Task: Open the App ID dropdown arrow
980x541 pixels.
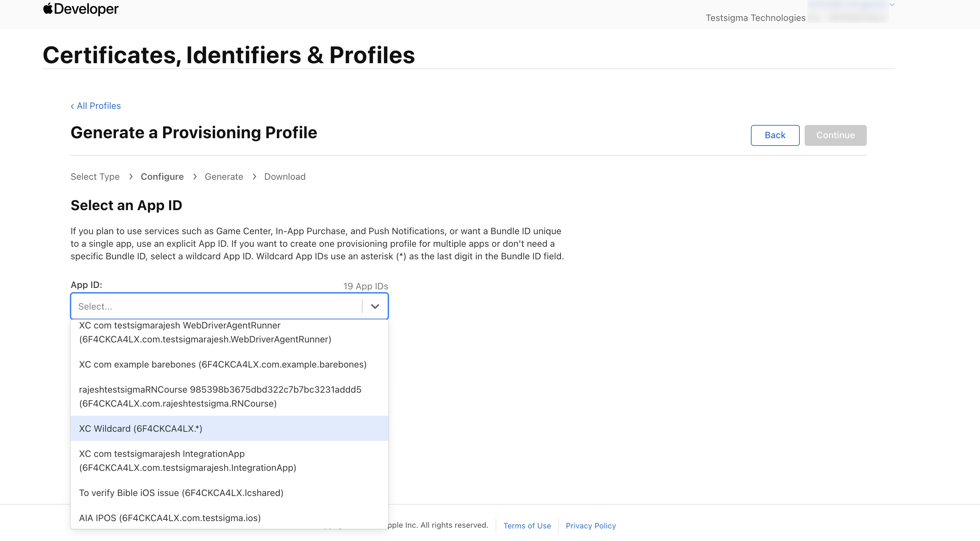Action: (375, 306)
